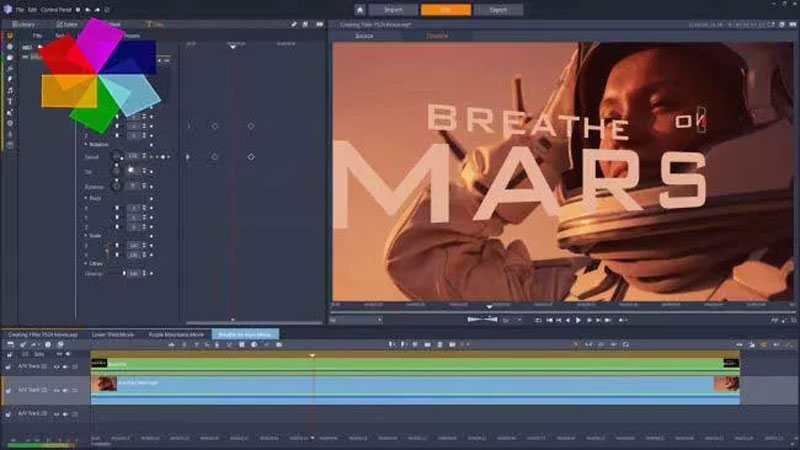800x450 pixels.
Task: Switch to the Export tab
Action: [x=497, y=9]
